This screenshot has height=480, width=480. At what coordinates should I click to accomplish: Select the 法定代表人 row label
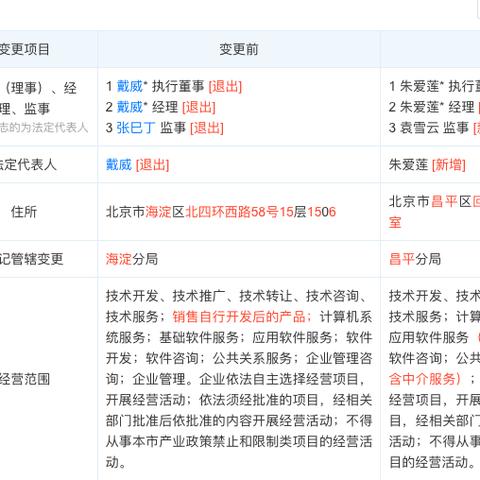[x=28, y=165]
